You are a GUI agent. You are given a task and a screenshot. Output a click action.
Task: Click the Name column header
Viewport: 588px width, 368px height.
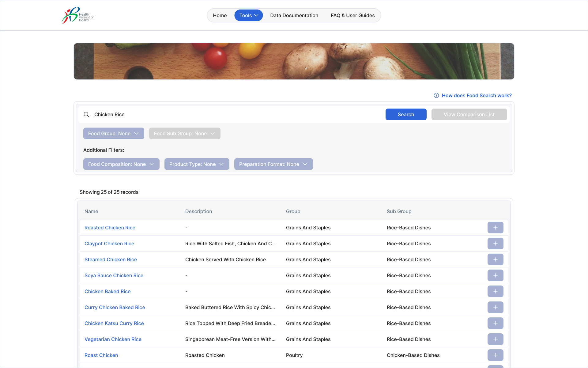tap(91, 211)
